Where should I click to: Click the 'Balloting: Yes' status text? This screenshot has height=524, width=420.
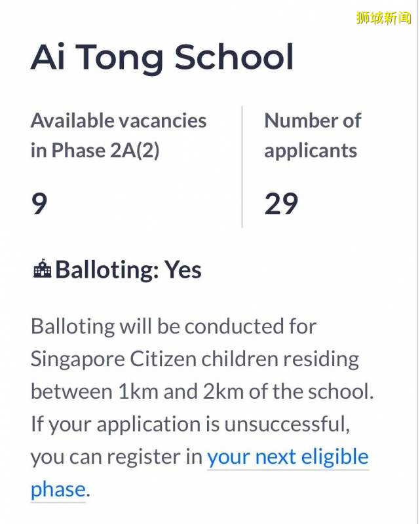pos(128,270)
